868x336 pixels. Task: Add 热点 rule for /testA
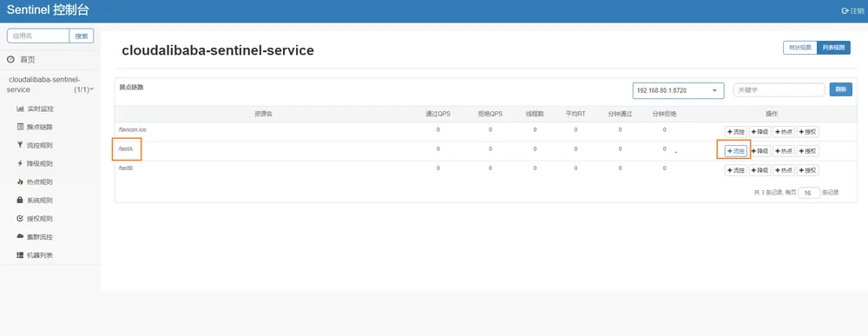[x=783, y=150]
